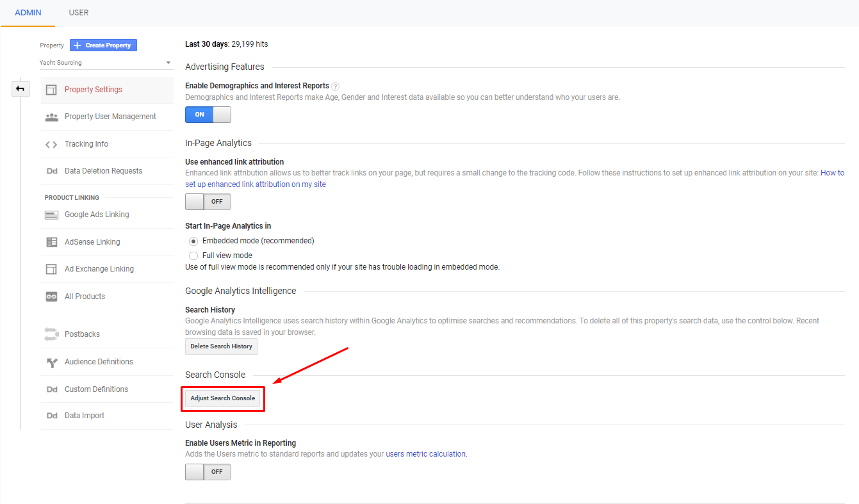The image size is (859, 504).
Task: Open the users metric calculation link
Action: point(426,454)
